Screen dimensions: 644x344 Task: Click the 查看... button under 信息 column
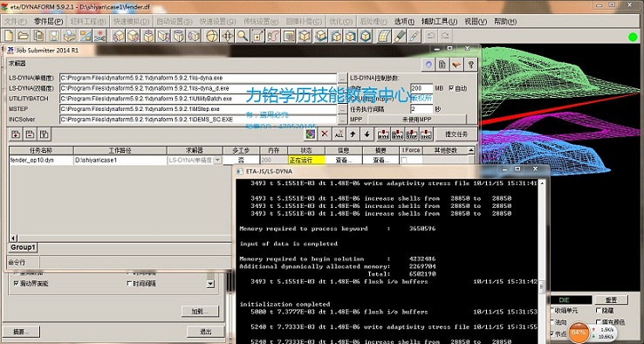(x=343, y=161)
